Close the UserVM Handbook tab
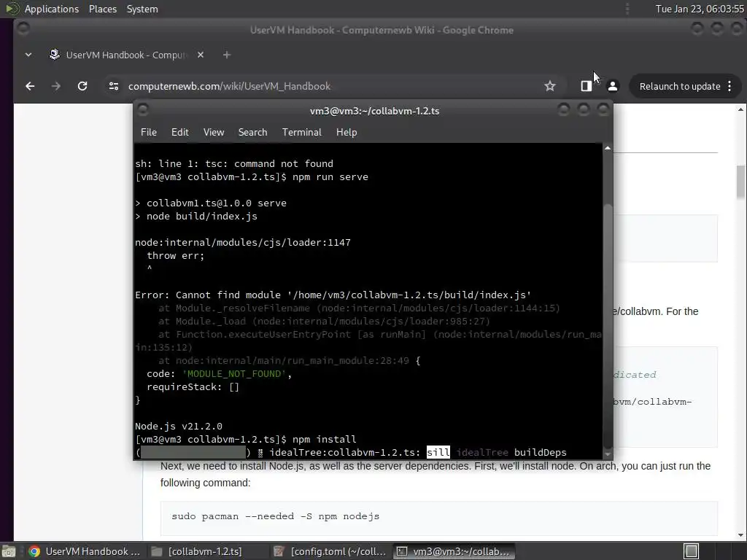The image size is (747, 560). [201, 55]
